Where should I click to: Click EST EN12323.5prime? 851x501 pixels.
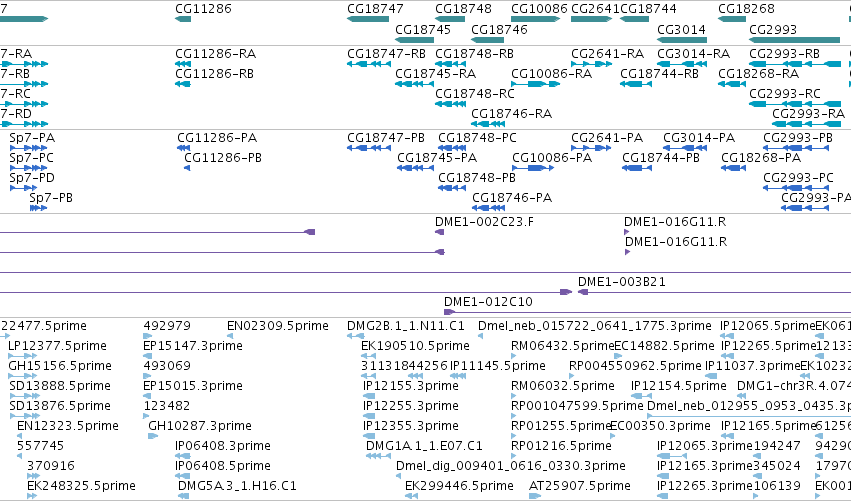tap(67, 426)
